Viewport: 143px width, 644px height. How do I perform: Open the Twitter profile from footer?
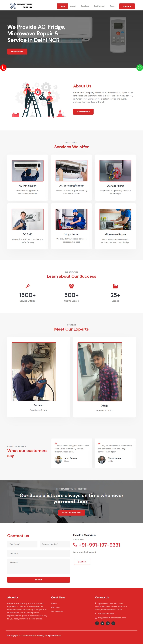pos(102,623)
